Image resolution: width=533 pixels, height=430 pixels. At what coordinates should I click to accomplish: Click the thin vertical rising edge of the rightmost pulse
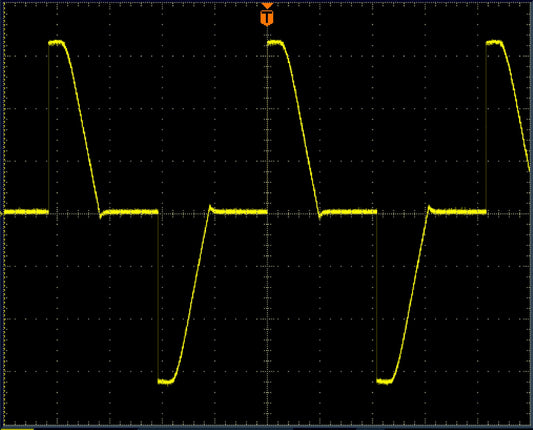(x=486, y=127)
